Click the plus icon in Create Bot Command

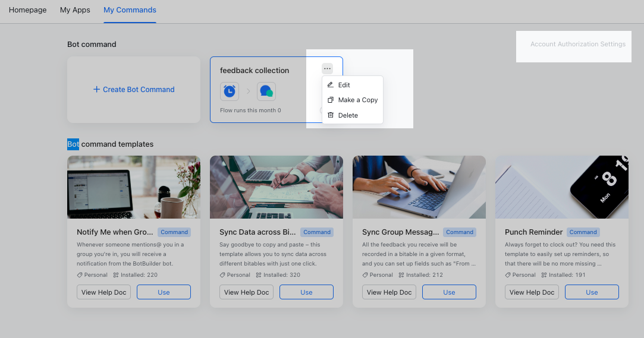pos(96,90)
